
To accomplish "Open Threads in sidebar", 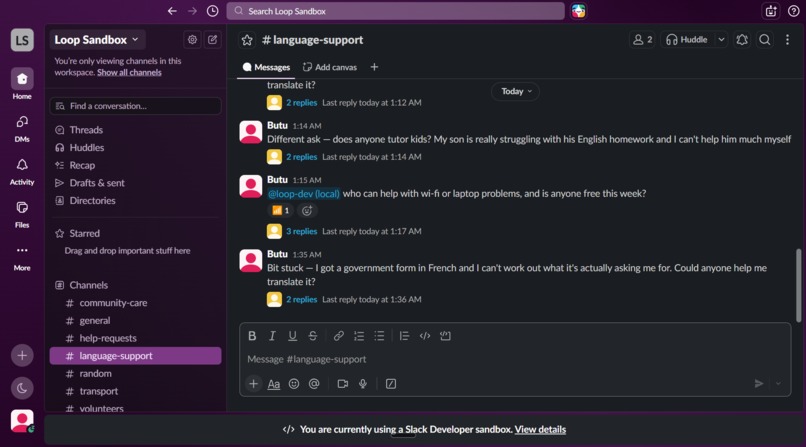I will [x=135, y=130].
